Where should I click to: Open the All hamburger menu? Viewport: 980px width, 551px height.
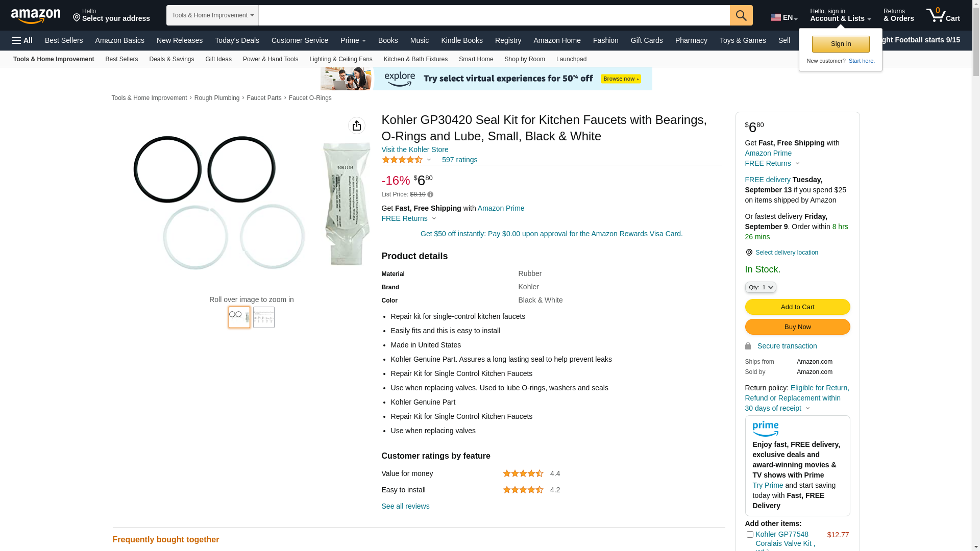(x=22, y=40)
